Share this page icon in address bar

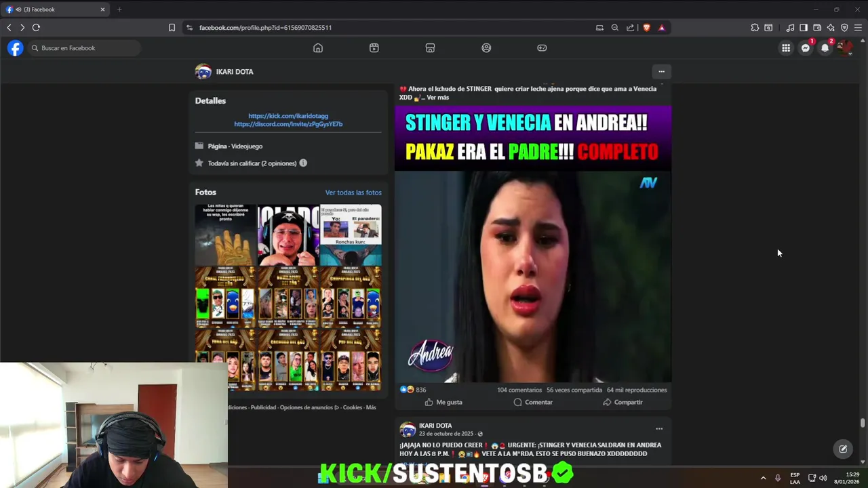[631, 28]
